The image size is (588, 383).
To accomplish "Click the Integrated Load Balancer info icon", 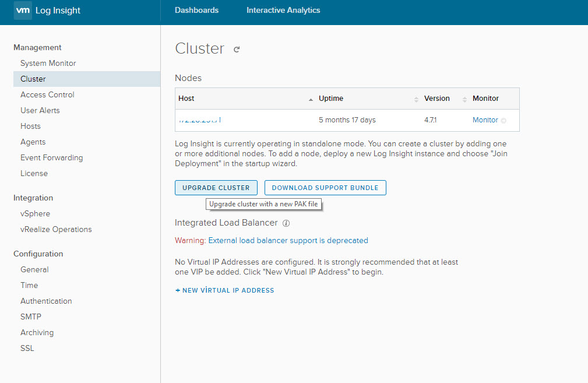I will coord(286,223).
